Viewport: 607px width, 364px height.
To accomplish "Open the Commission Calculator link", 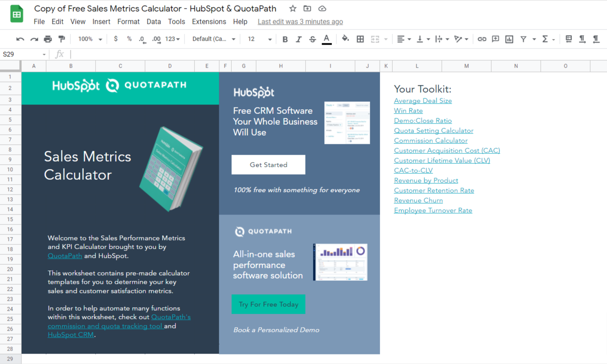I will click(431, 140).
